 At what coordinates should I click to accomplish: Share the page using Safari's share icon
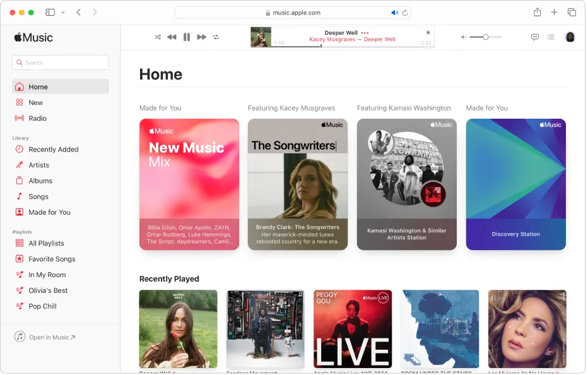(537, 12)
